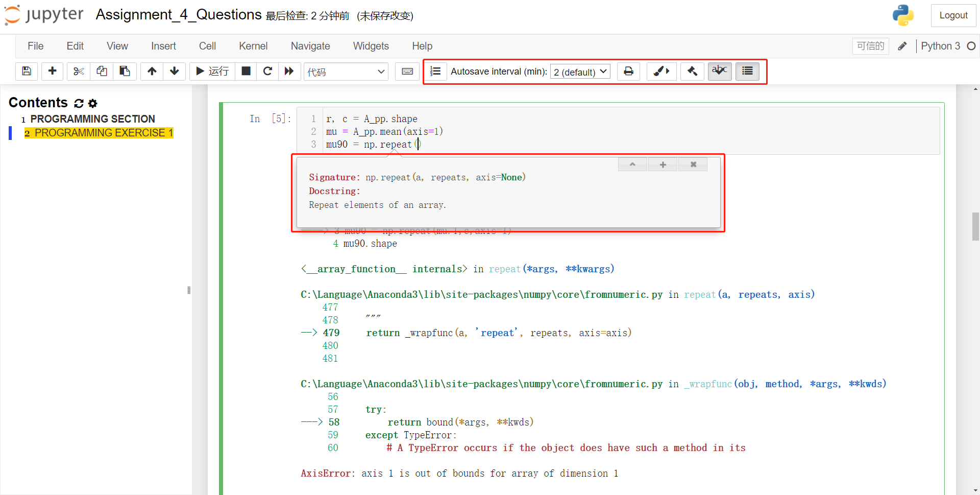Open the Edit menu
This screenshot has height=495, width=980.
[75, 46]
